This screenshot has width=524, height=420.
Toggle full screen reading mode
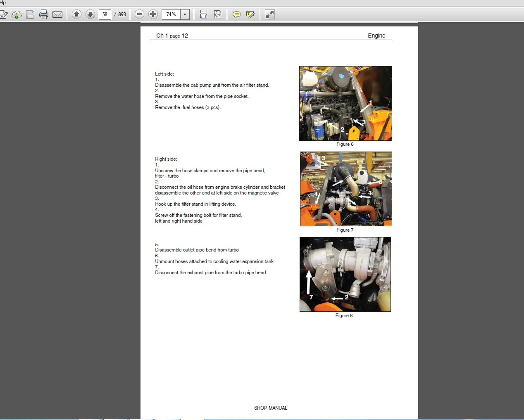269,14
